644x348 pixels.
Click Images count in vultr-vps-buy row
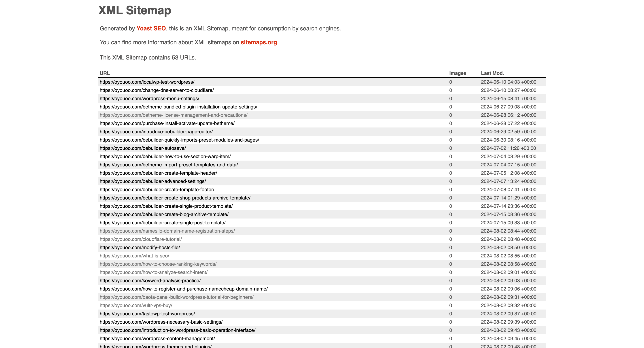451,305
